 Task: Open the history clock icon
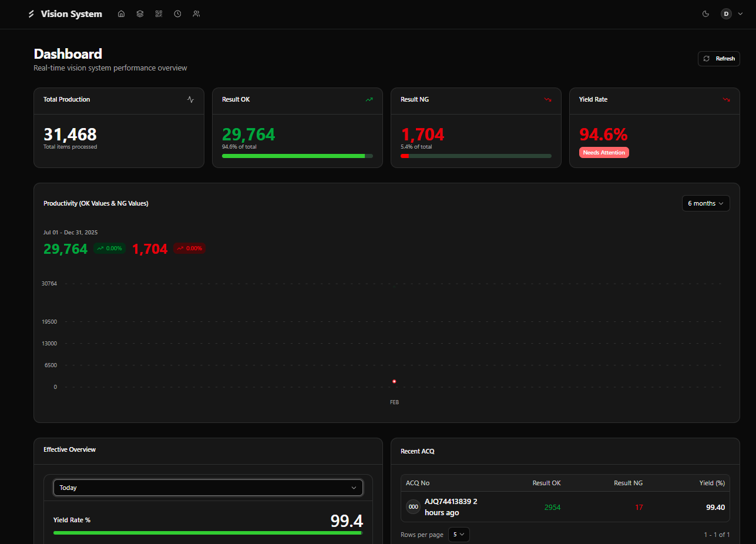[x=177, y=14]
